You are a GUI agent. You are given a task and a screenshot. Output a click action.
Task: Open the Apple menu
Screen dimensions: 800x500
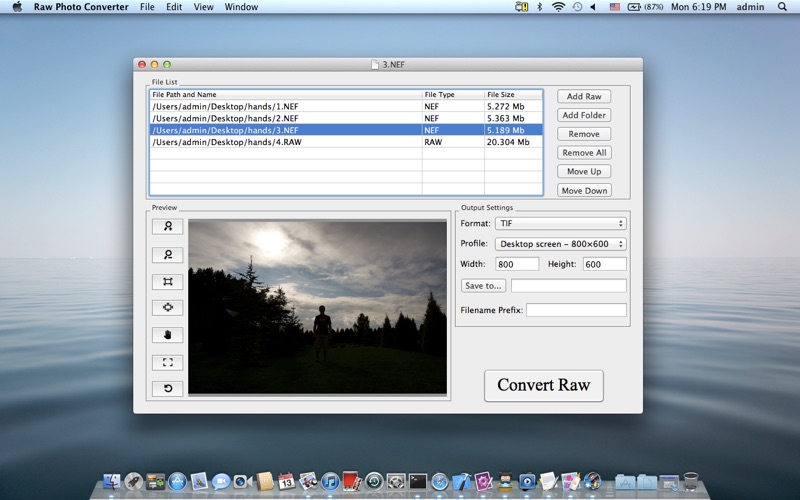17,7
